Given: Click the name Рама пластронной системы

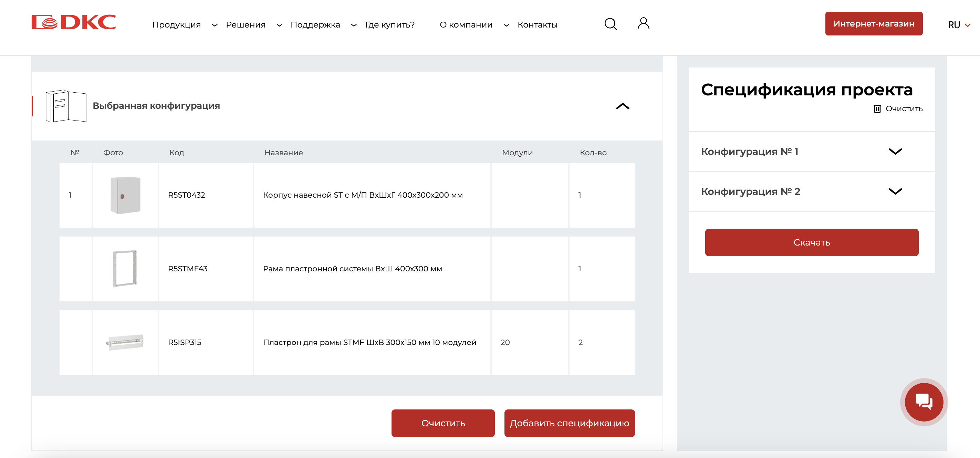Looking at the screenshot, I should pos(352,269).
